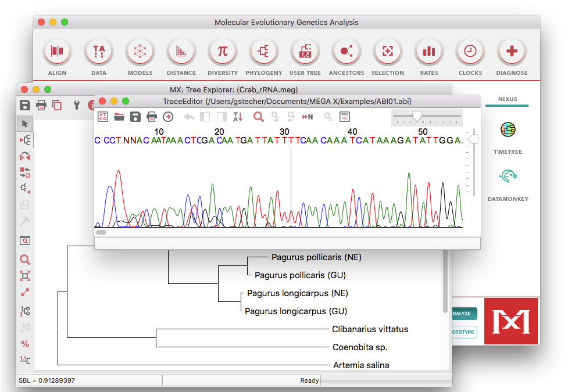
Task: Open a trace file in TraceEditor
Action: pos(119,117)
